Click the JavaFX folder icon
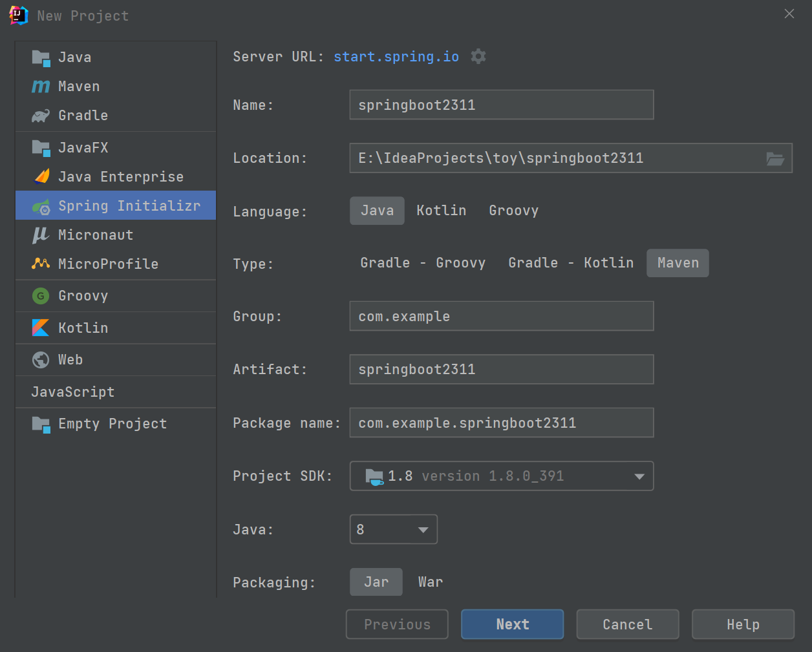The image size is (812, 652). point(41,148)
